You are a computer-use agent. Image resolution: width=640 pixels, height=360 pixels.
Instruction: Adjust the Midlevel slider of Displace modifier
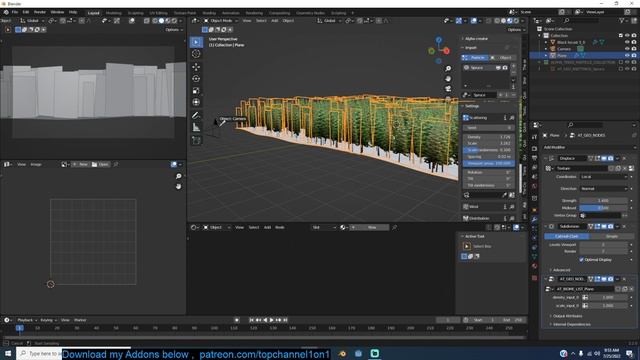pos(603,208)
